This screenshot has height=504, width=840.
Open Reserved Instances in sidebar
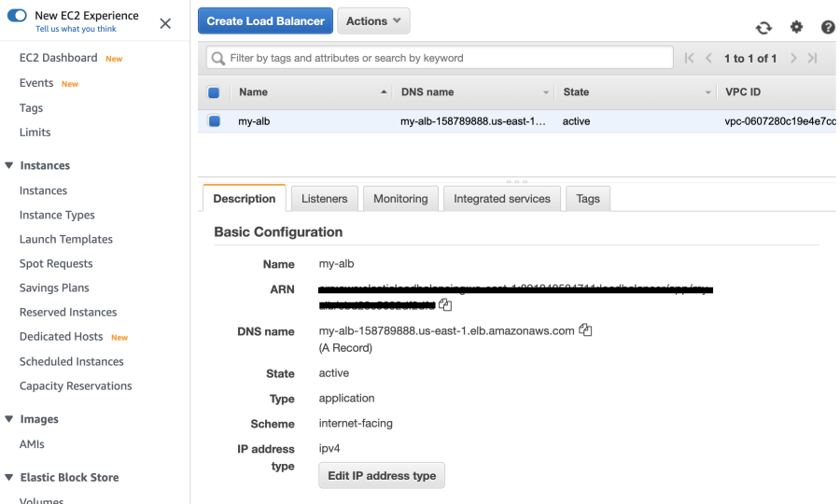tap(68, 313)
